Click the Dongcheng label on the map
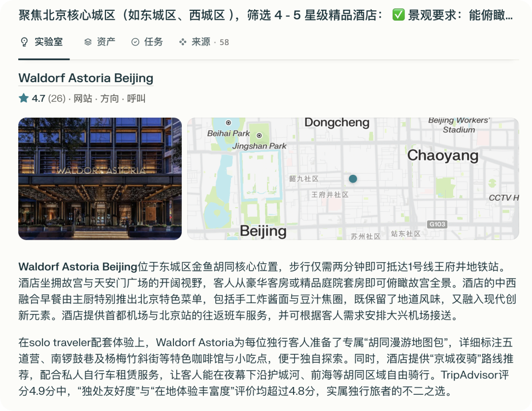532x411 pixels. tap(337, 123)
